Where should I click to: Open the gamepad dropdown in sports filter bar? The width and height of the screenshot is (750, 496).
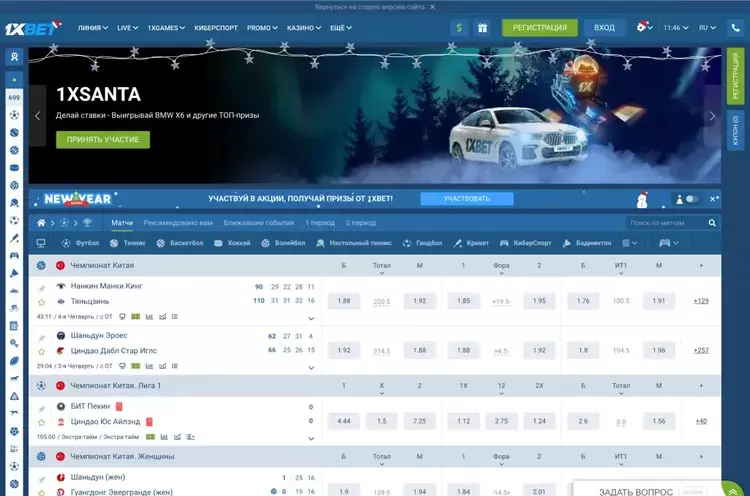(669, 243)
